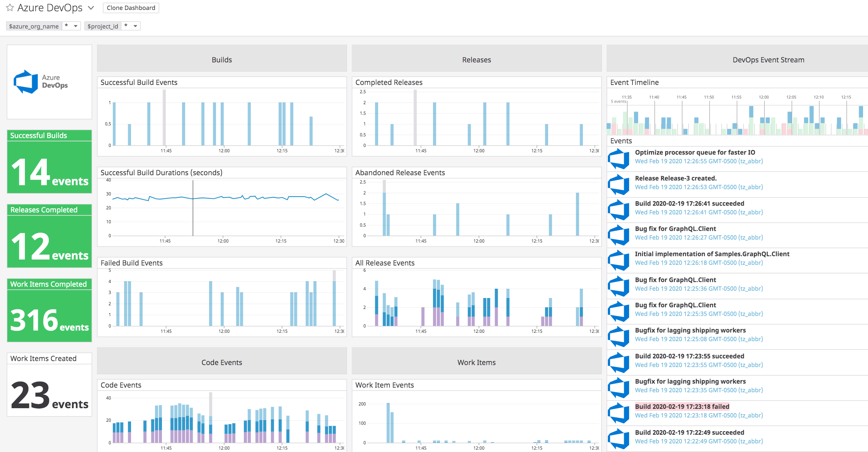
Task: Click the Azure DevOps logo image widget
Action: (x=49, y=82)
